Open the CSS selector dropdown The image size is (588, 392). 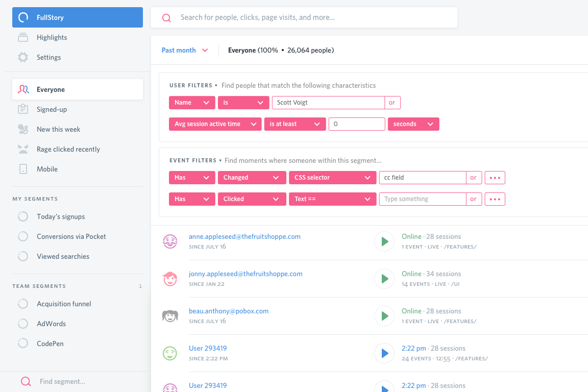(x=332, y=178)
